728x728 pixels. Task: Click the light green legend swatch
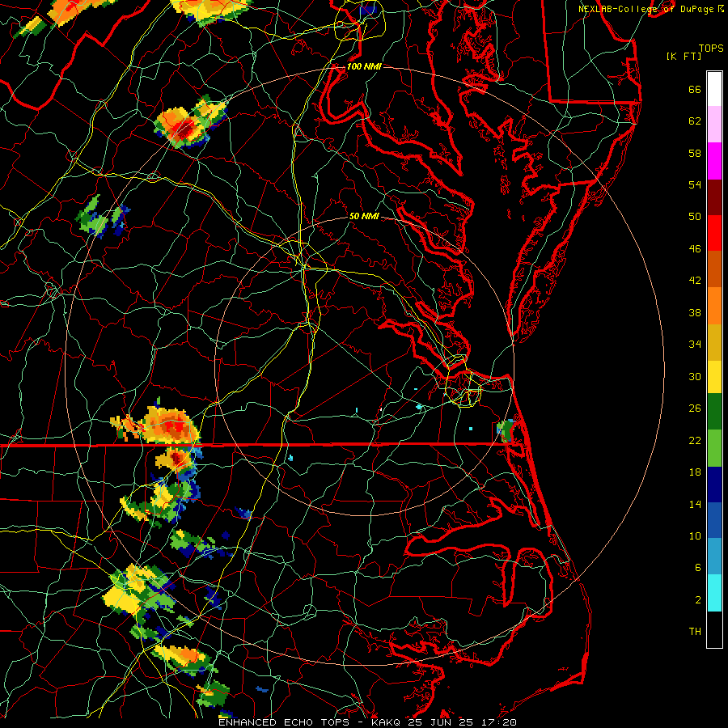[x=714, y=448]
